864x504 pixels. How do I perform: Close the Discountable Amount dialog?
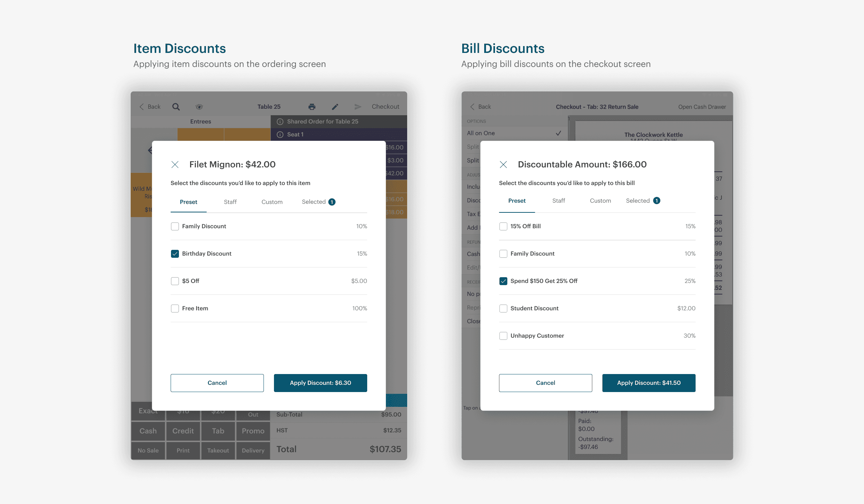(503, 165)
